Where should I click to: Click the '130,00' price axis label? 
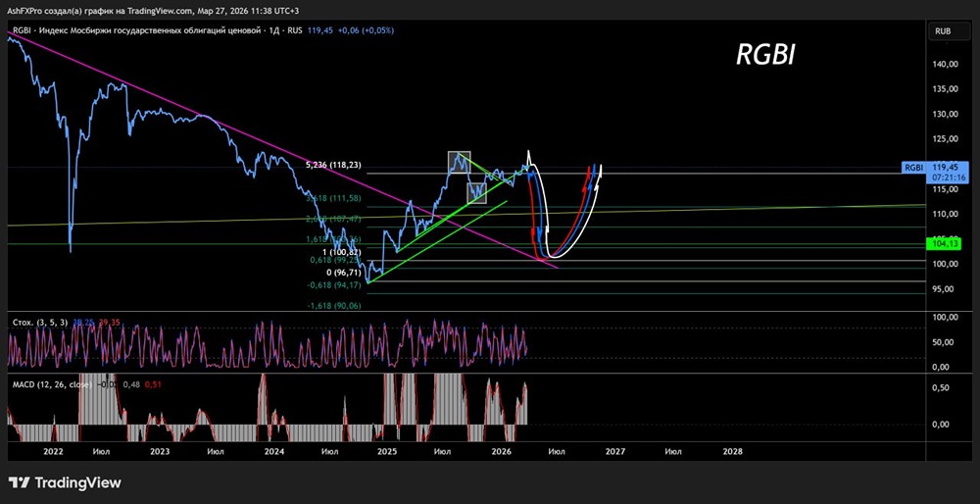coord(946,114)
